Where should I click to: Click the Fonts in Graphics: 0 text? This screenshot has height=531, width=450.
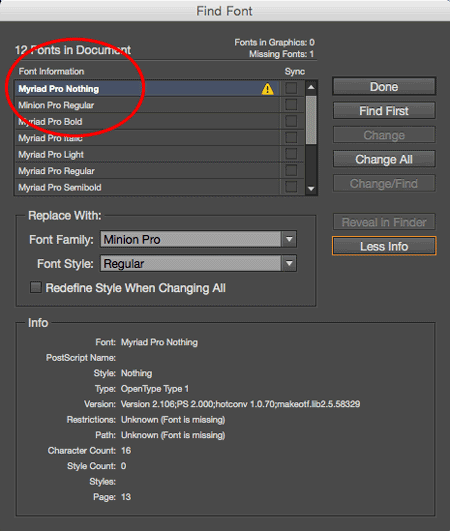coord(275,42)
